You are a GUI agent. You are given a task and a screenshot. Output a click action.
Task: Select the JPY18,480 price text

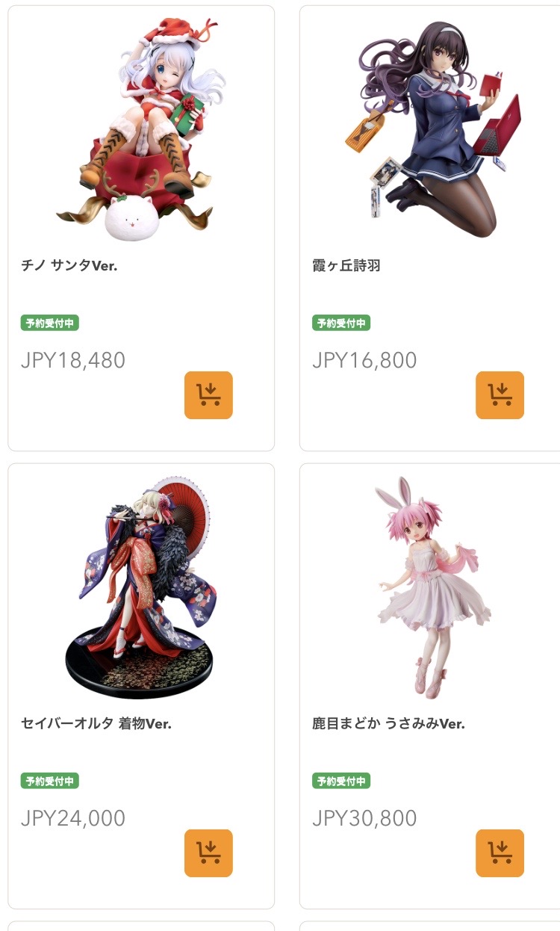[73, 361]
